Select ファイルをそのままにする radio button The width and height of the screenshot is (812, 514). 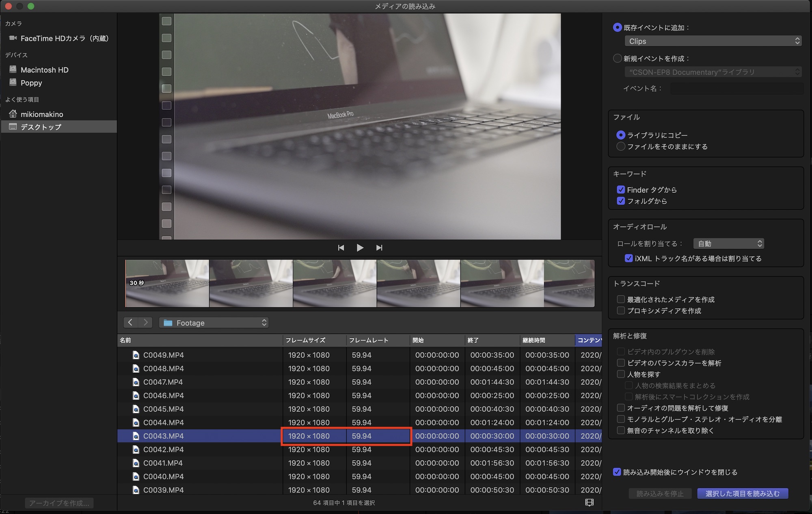[x=621, y=146]
